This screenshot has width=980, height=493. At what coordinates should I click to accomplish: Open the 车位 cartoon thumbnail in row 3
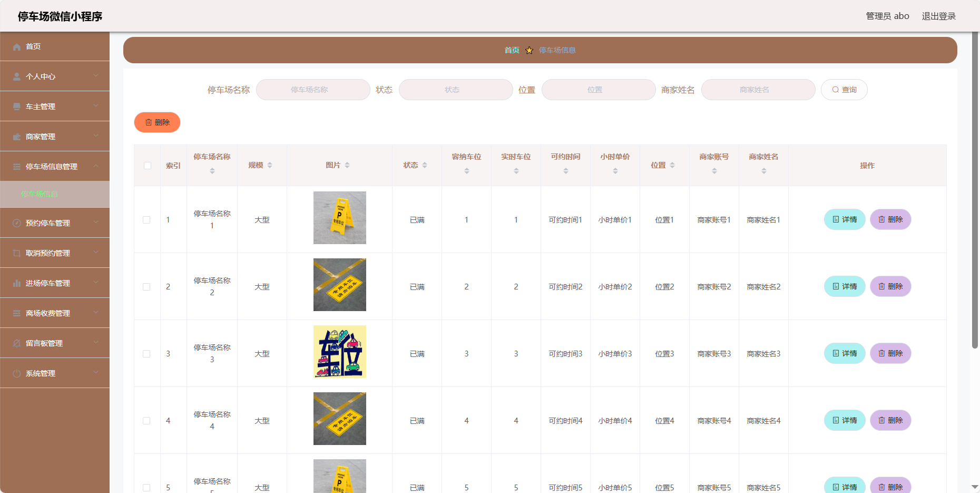click(340, 352)
